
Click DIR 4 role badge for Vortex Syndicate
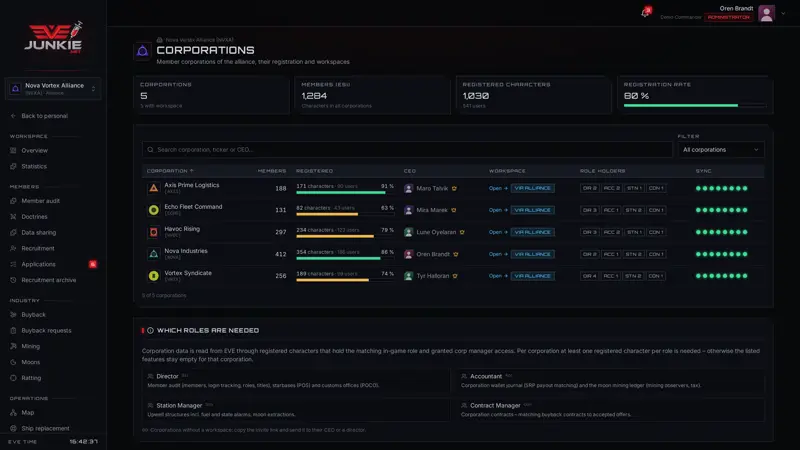click(589, 276)
